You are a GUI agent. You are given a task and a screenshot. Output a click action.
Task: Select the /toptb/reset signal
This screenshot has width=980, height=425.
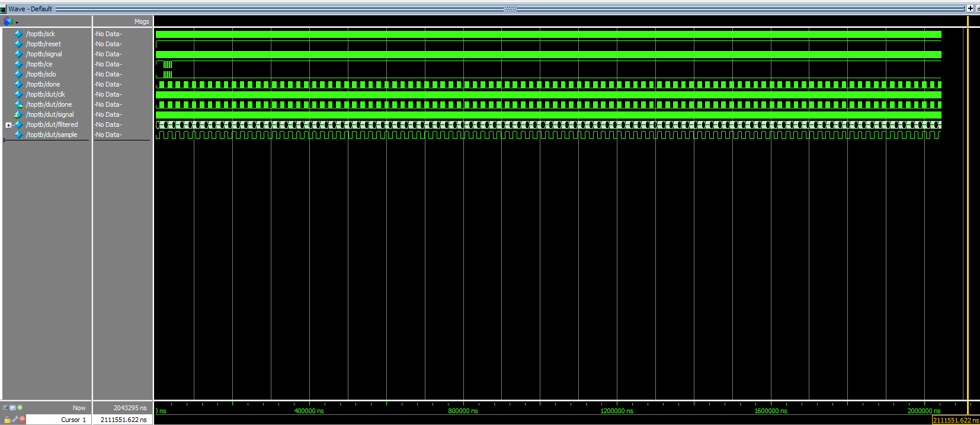(43, 44)
